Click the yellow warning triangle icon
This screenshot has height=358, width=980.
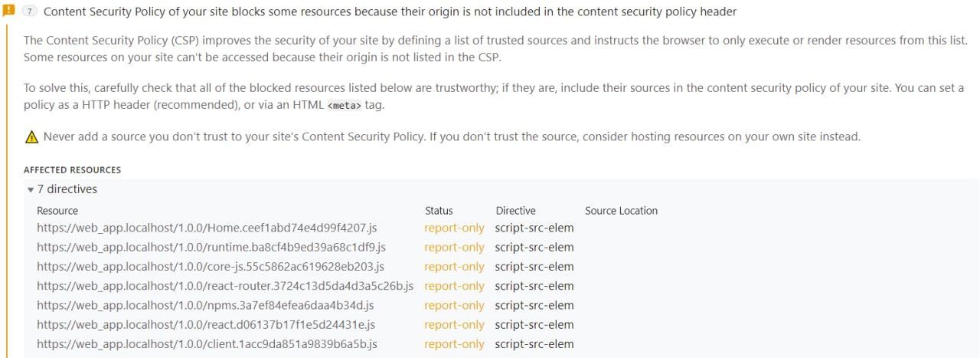(x=31, y=137)
